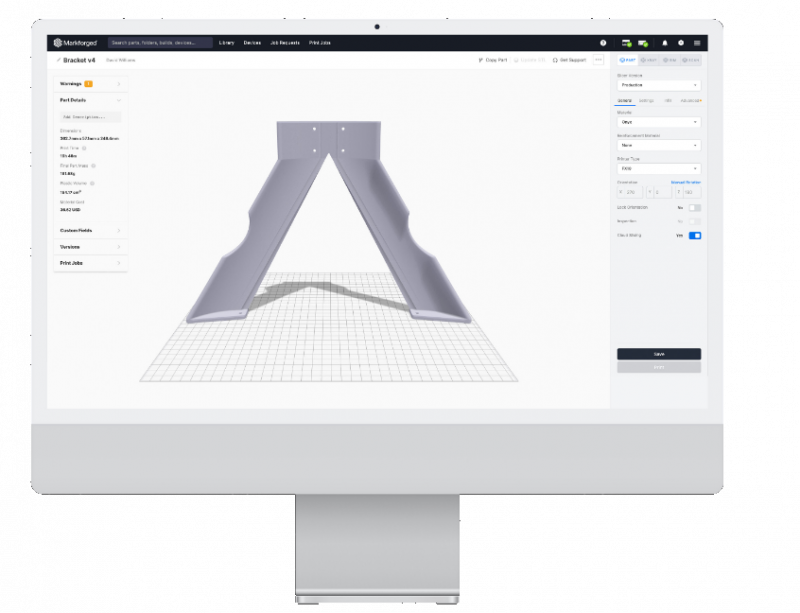Open Manual Rotation link
Image resolution: width=800 pixels, height=613 pixels.
coord(685,182)
